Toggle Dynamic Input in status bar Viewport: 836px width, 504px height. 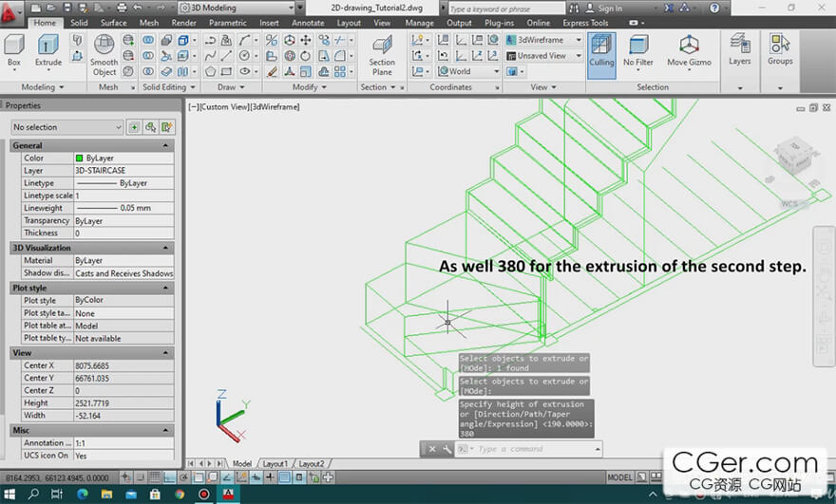tap(270, 477)
